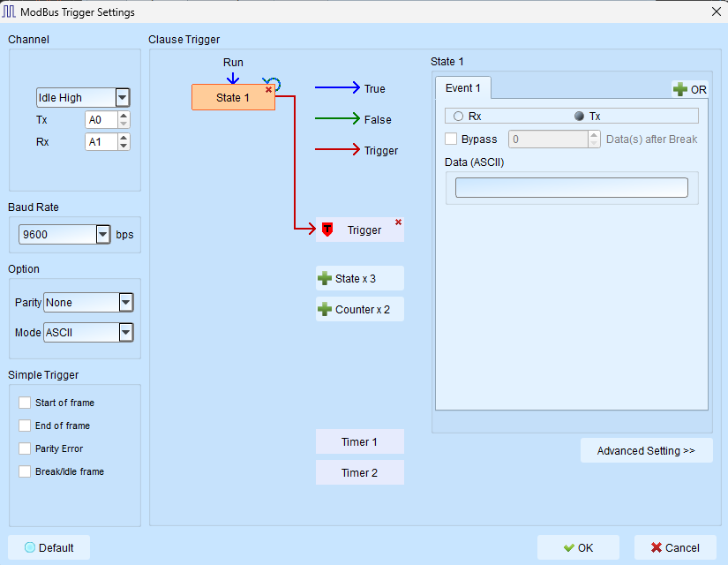Open the 9600 baud rate dropdown
The image size is (728, 565).
103,234
